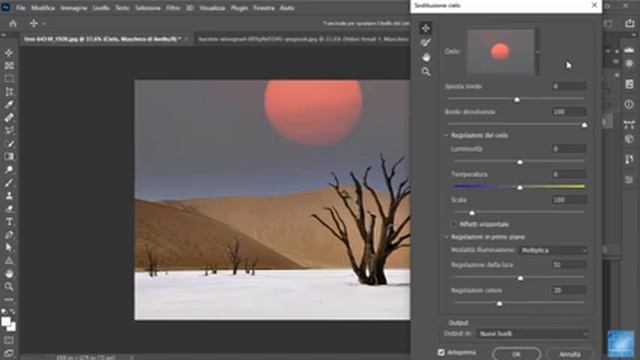Collapse the Regolazioni in primo piano section
The image size is (640, 360).
(x=446, y=237)
